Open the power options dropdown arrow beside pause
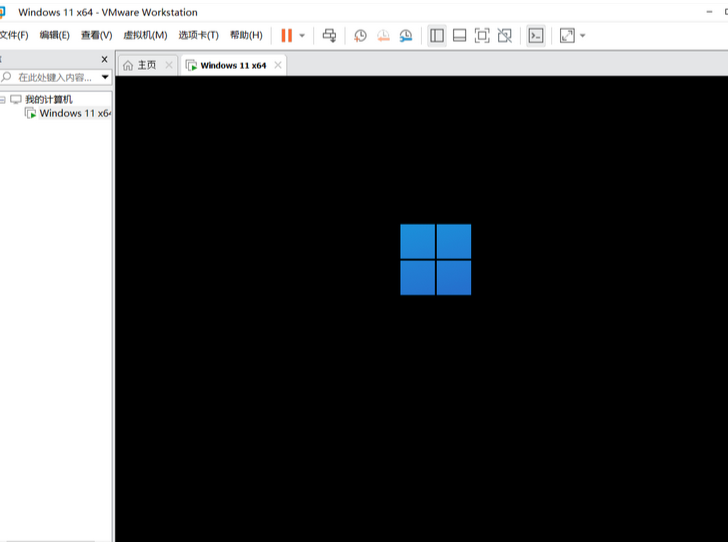 [x=302, y=36]
